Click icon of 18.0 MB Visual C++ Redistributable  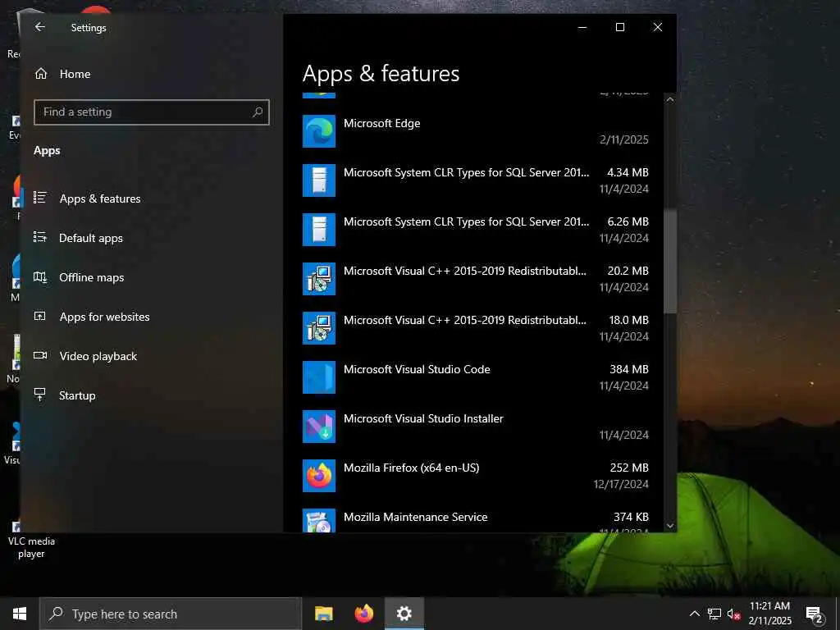319,328
